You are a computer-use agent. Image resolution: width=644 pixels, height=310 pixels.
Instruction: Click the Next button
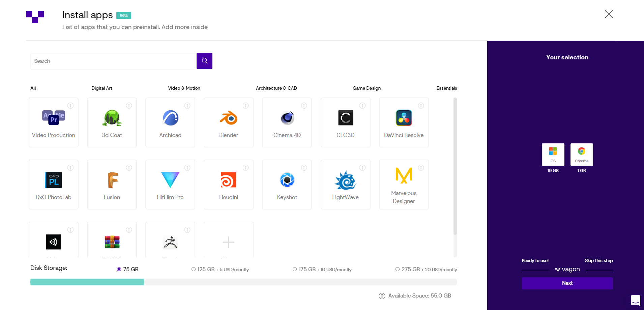click(567, 283)
